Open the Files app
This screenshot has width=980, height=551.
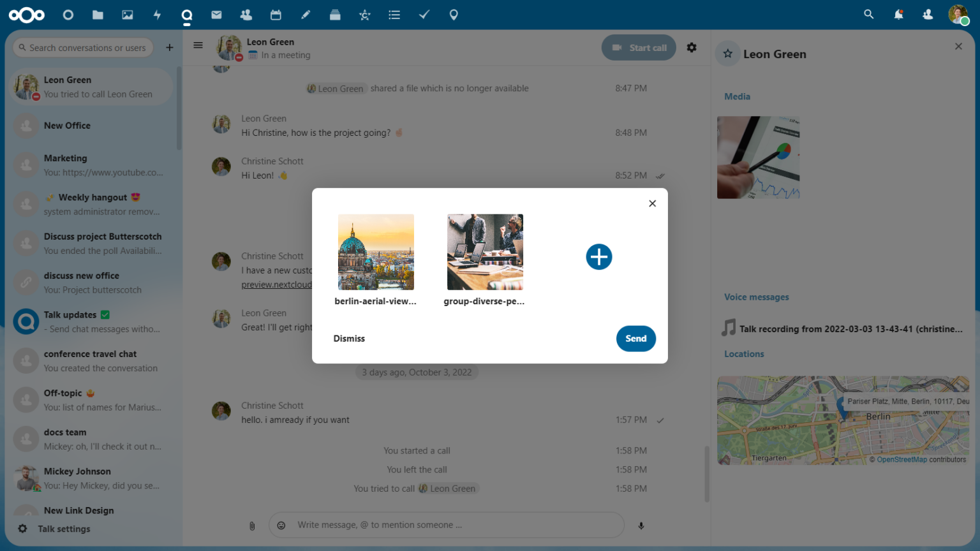98,15
